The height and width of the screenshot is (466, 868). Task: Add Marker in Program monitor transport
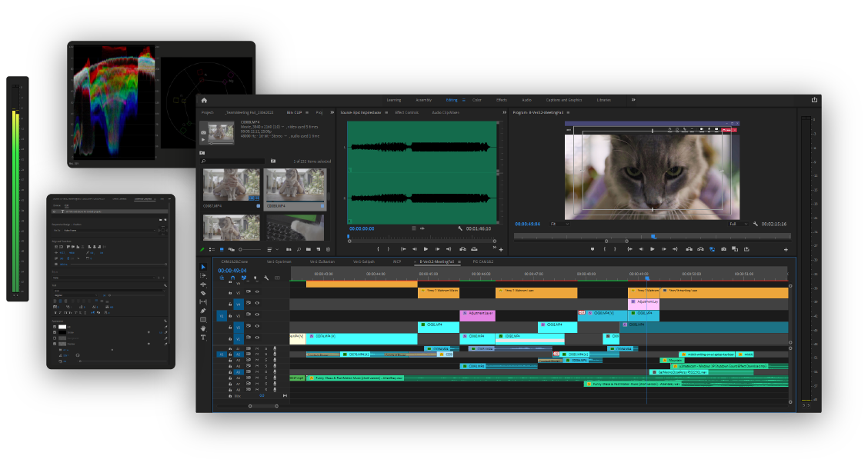pyautogui.click(x=593, y=249)
